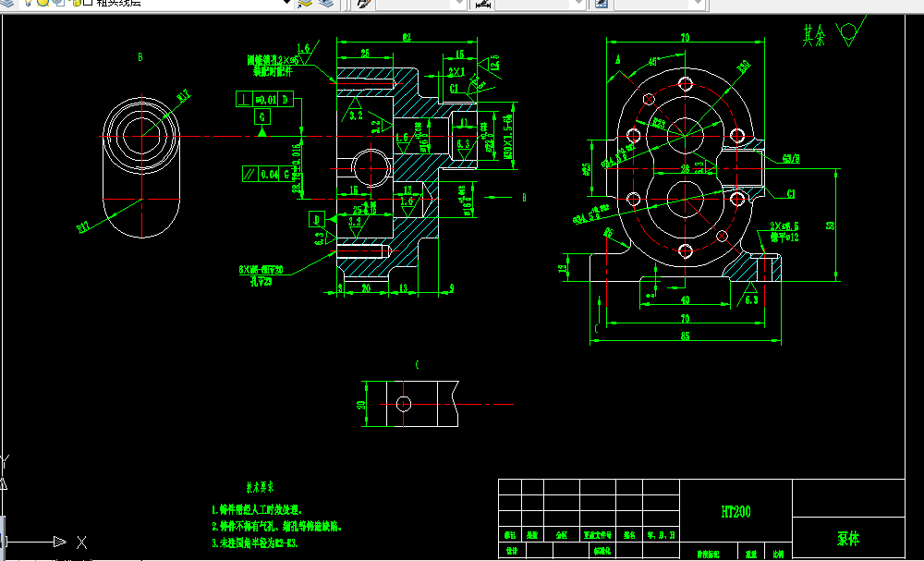The image size is (924, 561).
Task: Open the Text Style manager icon
Action: pyautogui.click(x=363, y=3)
